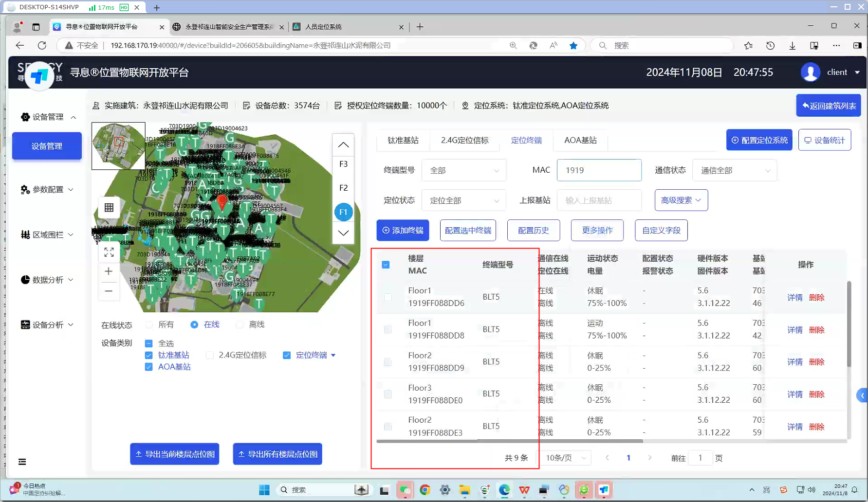The height and width of the screenshot is (502, 868).
Task: Open WPS Office from the taskbar
Action: pyautogui.click(x=524, y=490)
